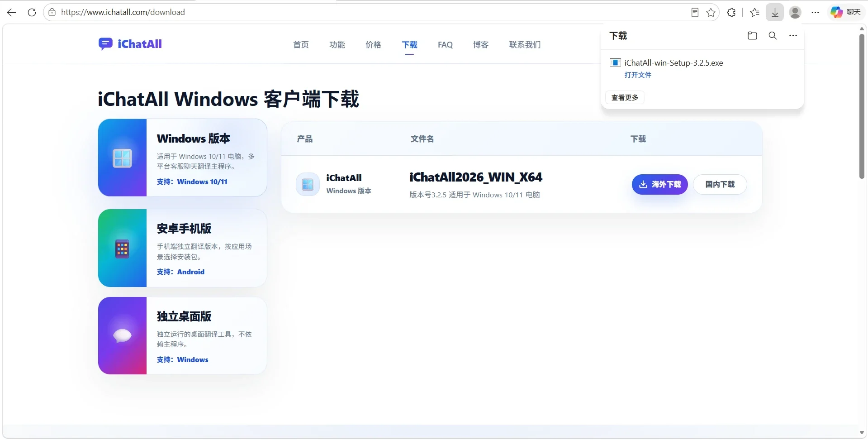Click the 支持：Windows 10/11 label
This screenshot has height=440, width=868.
pos(192,182)
